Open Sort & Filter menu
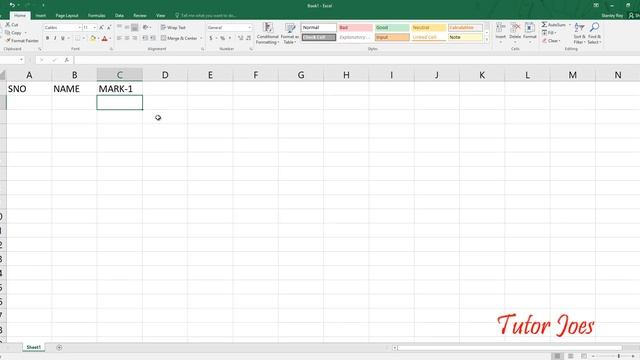The height and width of the screenshot is (360, 640). (579, 33)
